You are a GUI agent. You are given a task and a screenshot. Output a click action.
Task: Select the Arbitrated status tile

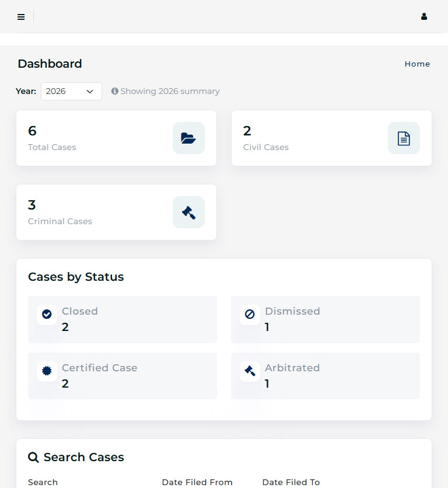pos(332,376)
